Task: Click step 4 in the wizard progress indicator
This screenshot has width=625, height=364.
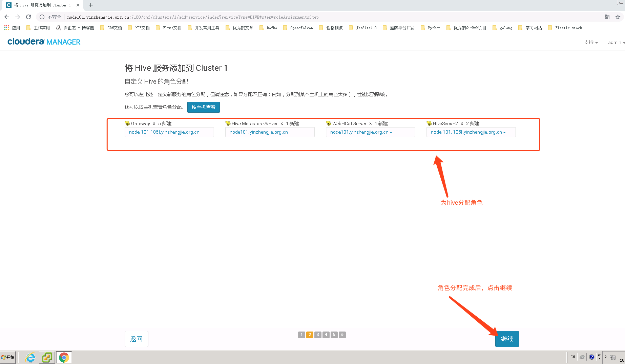Action: (x=326, y=335)
